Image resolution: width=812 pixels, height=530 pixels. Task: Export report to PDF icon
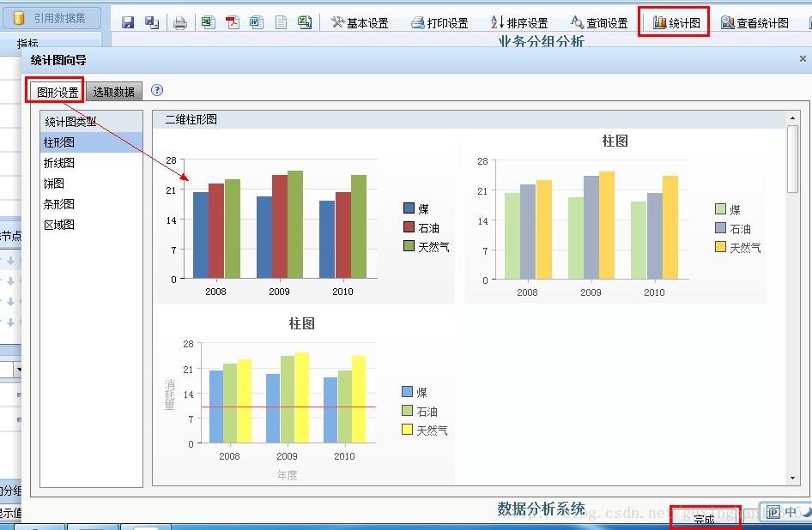pos(233,22)
